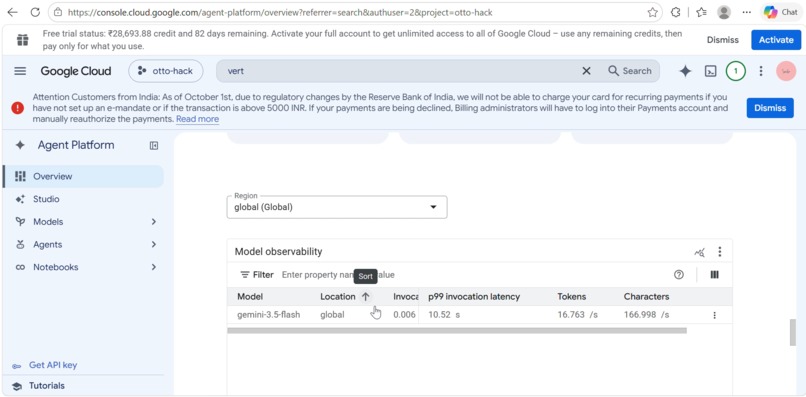The image size is (806, 397).
Task: Open the Copilot Chat button
Action: [780, 12]
